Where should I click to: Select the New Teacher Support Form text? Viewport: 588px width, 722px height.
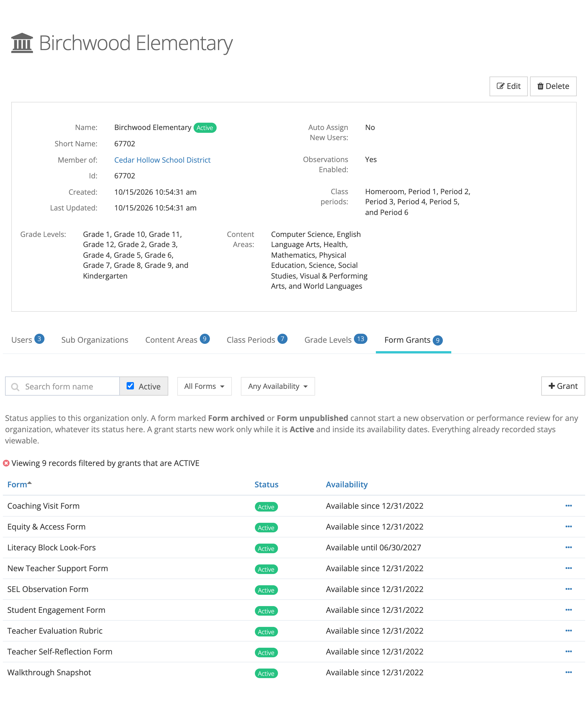pos(58,568)
